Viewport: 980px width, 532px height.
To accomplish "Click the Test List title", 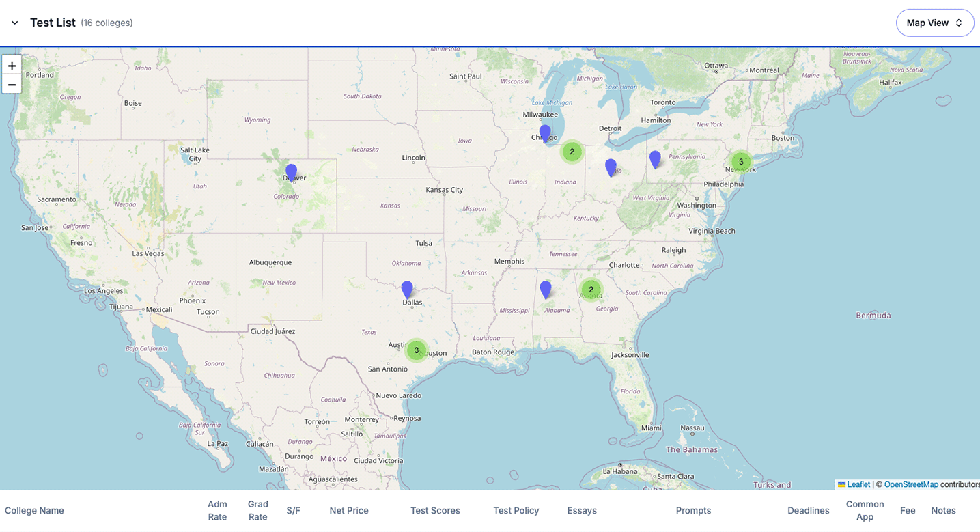I will (x=53, y=23).
